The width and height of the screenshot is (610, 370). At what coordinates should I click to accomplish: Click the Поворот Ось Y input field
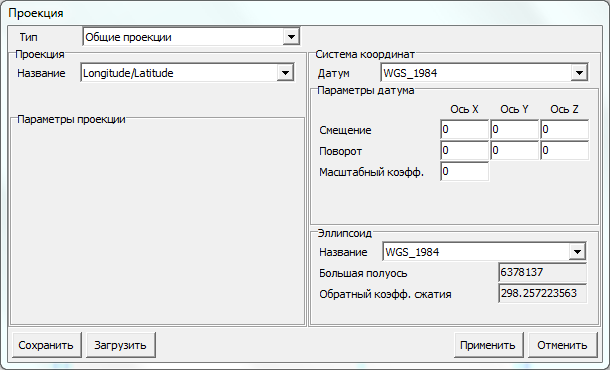[x=515, y=151]
